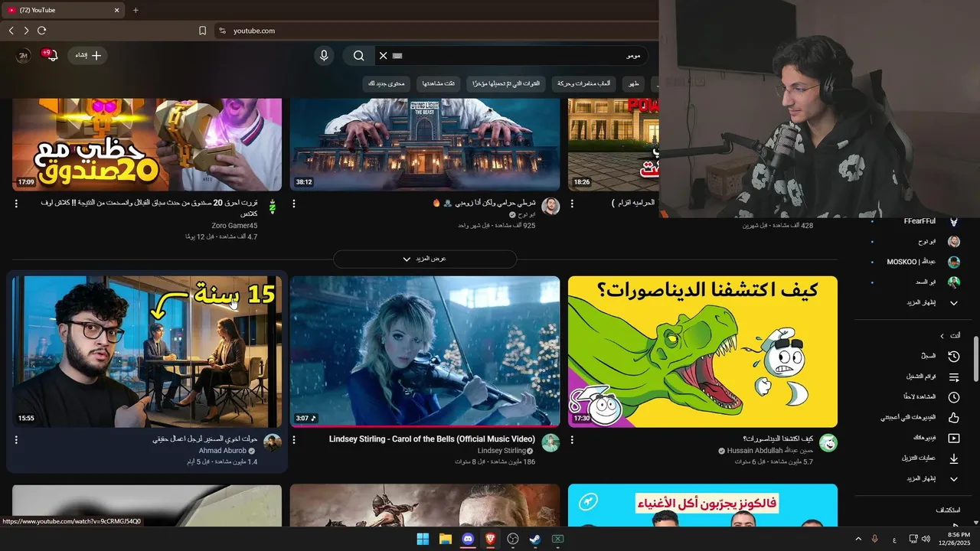Open the Lindsey Stirling violin thumbnail
The height and width of the screenshot is (551, 980).
tap(425, 351)
